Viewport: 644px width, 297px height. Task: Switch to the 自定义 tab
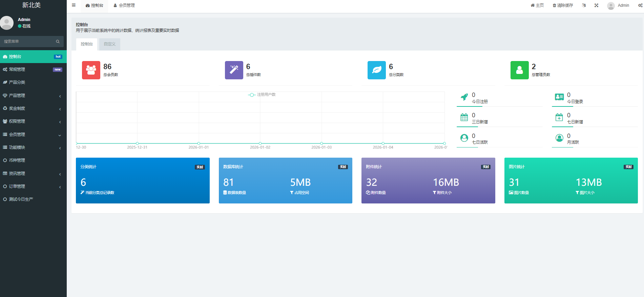pyautogui.click(x=109, y=44)
